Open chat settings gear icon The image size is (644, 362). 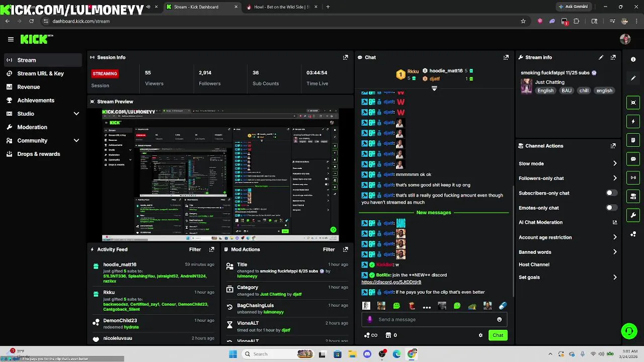[480, 335]
